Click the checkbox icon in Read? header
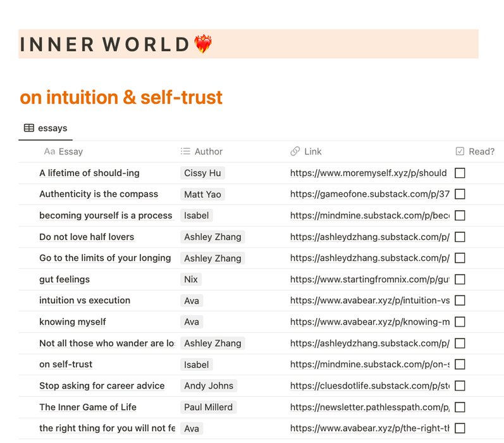Viewport: 504px width, 443px height. (460, 151)
